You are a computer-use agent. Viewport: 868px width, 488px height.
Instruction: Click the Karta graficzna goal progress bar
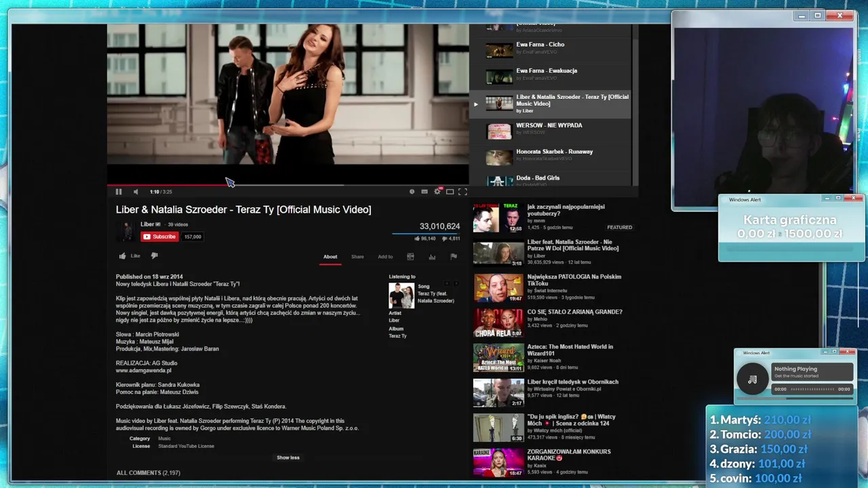pyautogui.click(x=791, y=249)
